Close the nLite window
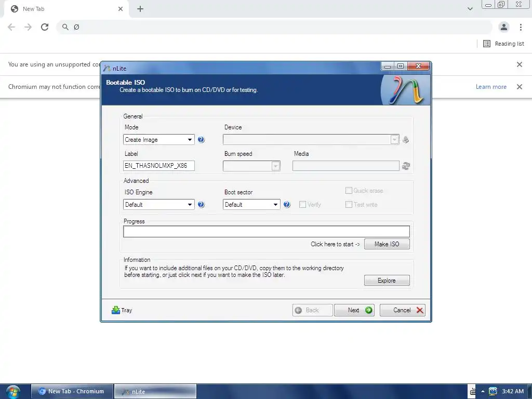Screen dimensions: 532x399 pyautogui.click(x=418, y=66)
